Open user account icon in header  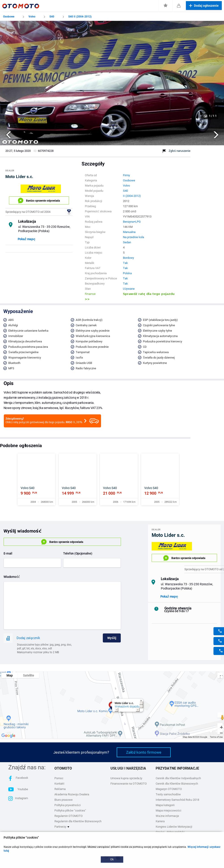[x=179, y=6]
